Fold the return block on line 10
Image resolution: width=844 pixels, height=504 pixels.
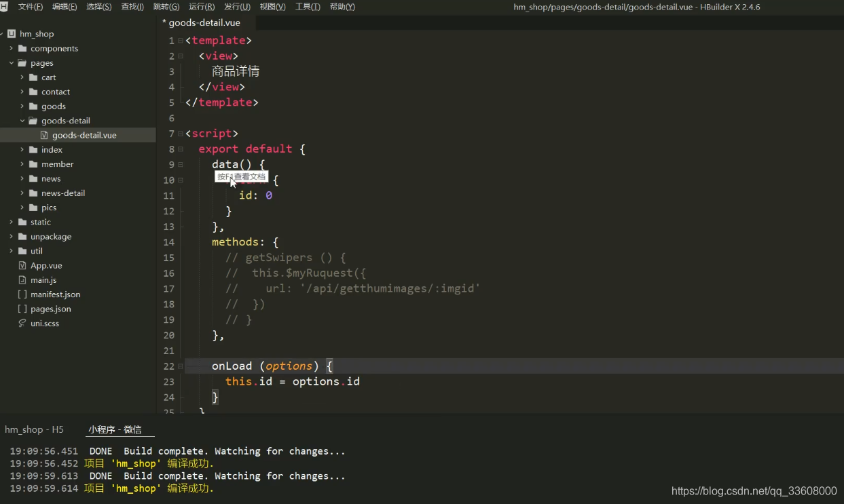click(181, 180)
